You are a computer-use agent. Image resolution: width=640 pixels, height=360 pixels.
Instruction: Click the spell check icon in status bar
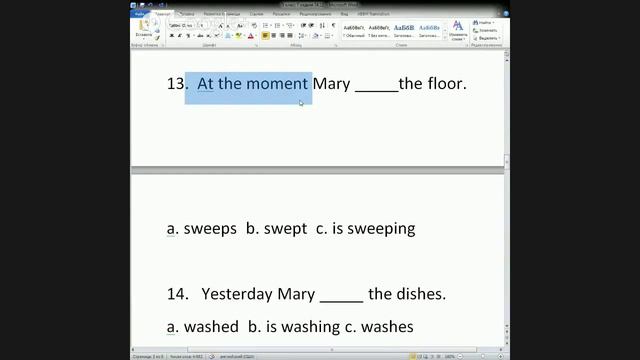pyautogui.click(x=212, y=357)
